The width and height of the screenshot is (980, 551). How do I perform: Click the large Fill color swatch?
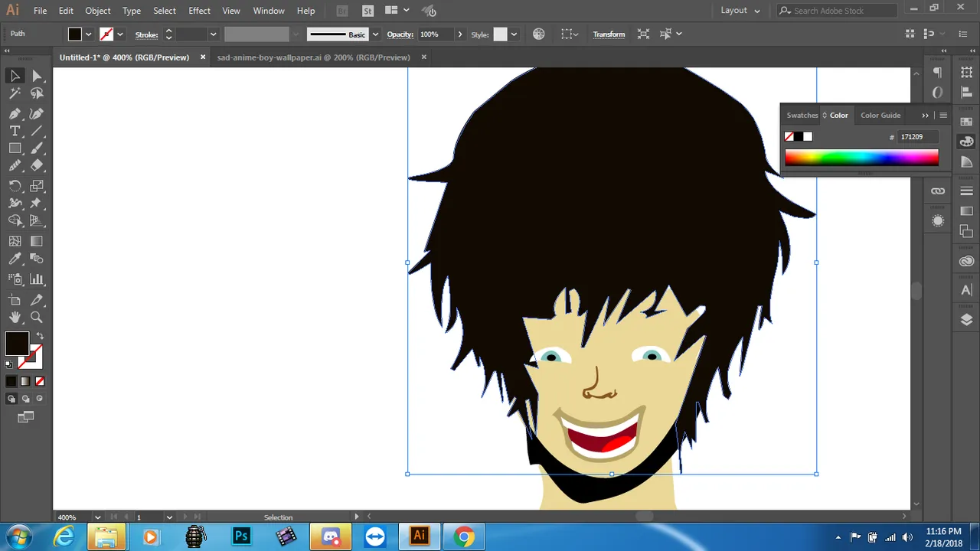(x=17, y=343)
